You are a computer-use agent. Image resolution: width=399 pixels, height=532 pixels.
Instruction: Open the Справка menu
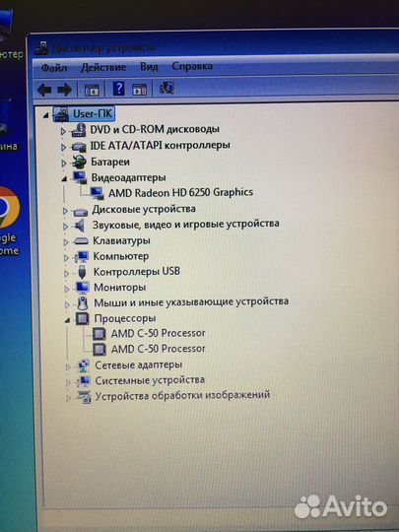[x=192, y=66]
